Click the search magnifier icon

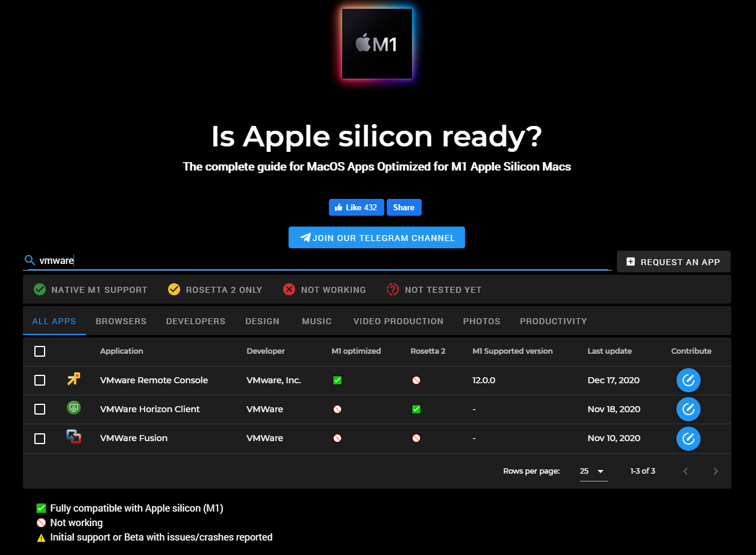(x=30, y=260)
